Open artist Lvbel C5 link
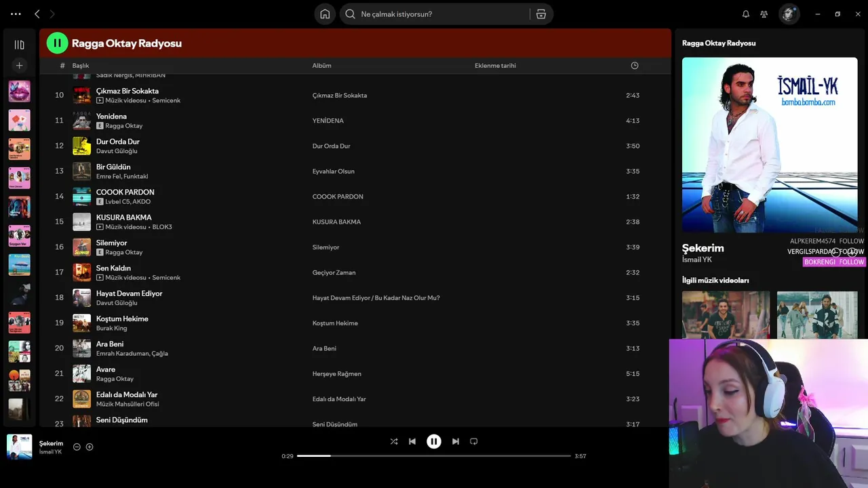Screen dimensions: 868x488 coord(117,202)
